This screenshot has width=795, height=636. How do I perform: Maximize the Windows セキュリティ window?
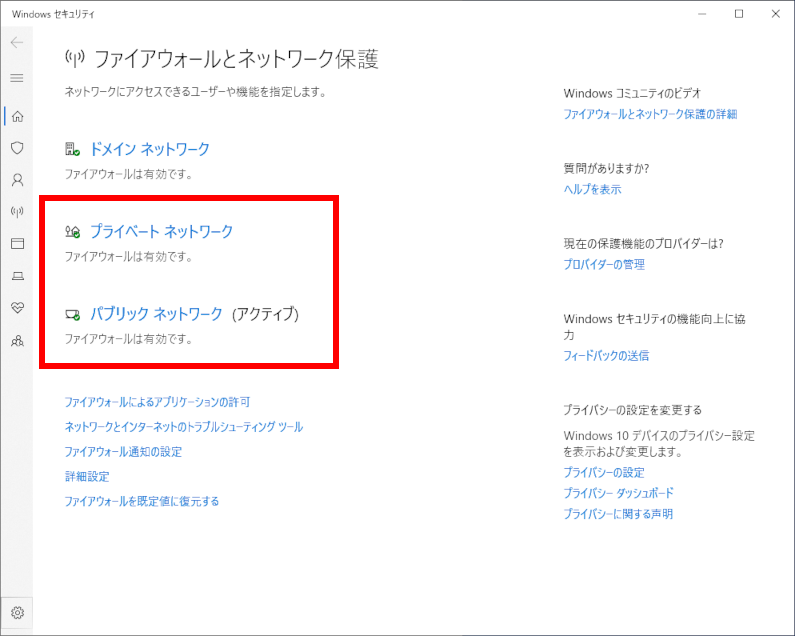tap(739, 14)
